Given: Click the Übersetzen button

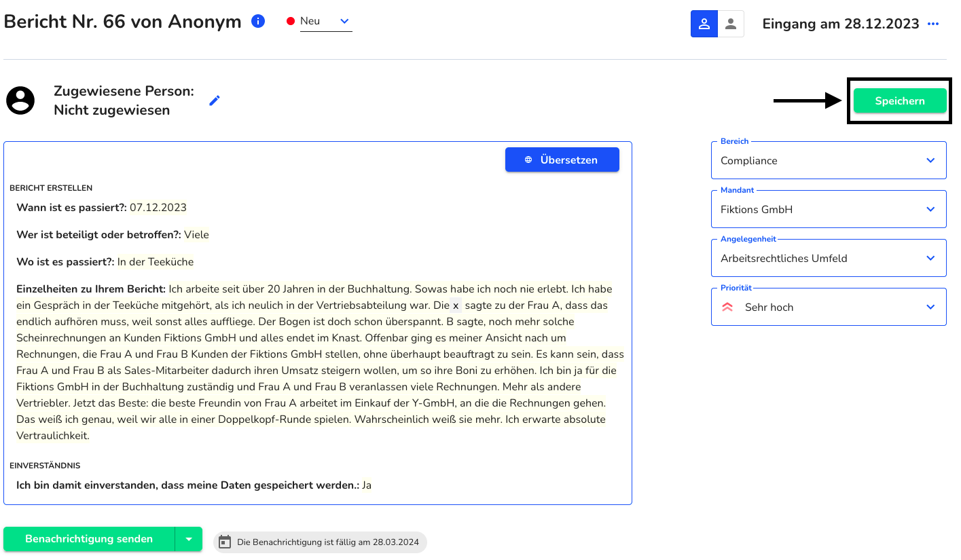Looking at the screenshot, I should (x=562, y=160).
